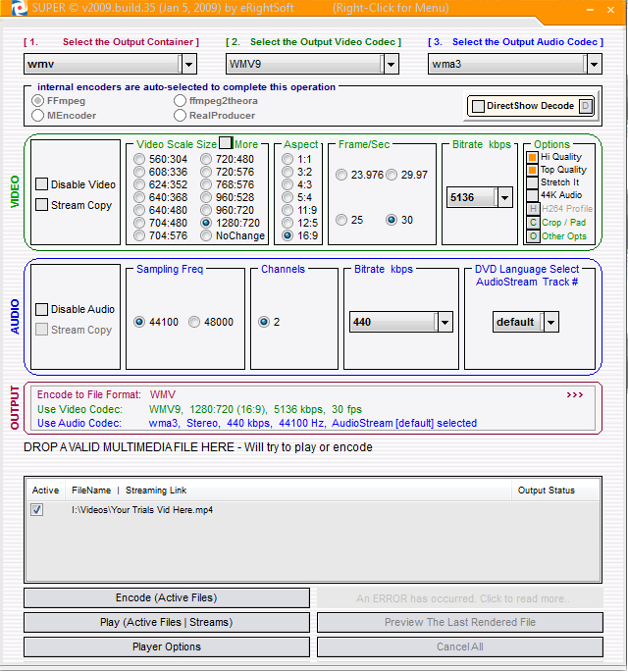Select NoChange video scale size
This screenshot has height=672, width=628.
(x=206, y=235)
